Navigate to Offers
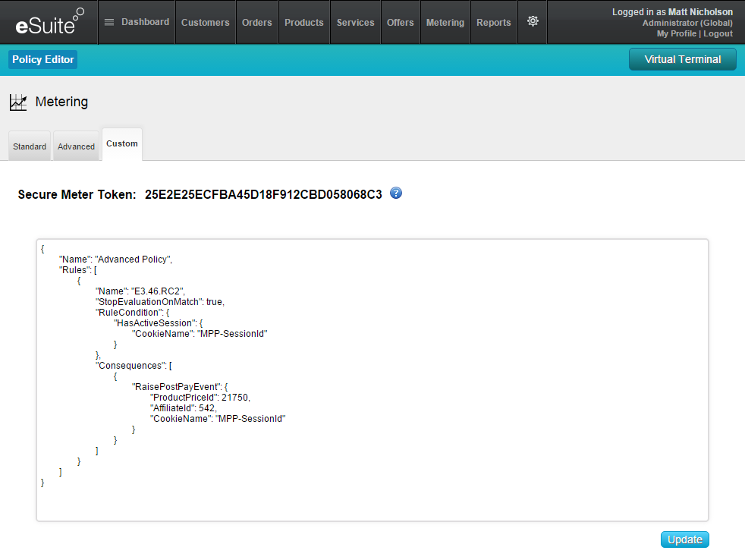Image resolution: width=745 pixels, height=560 pixels. [401, 23]
